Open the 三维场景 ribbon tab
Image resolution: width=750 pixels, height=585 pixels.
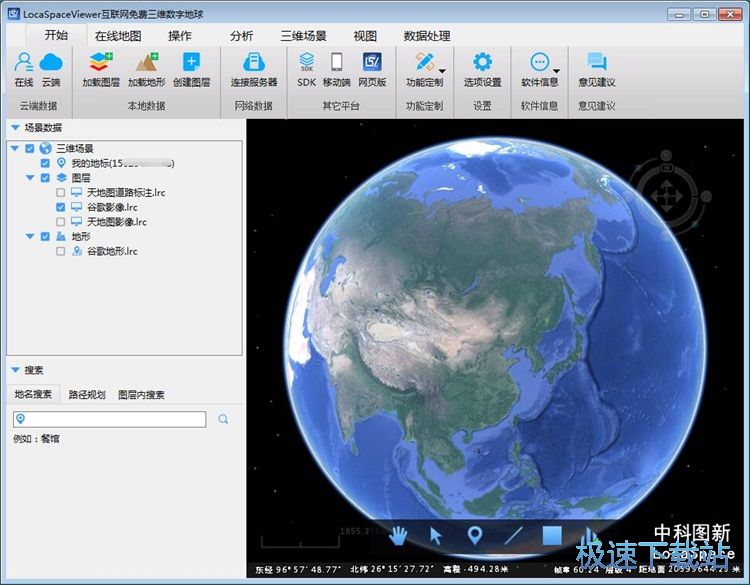303,36
